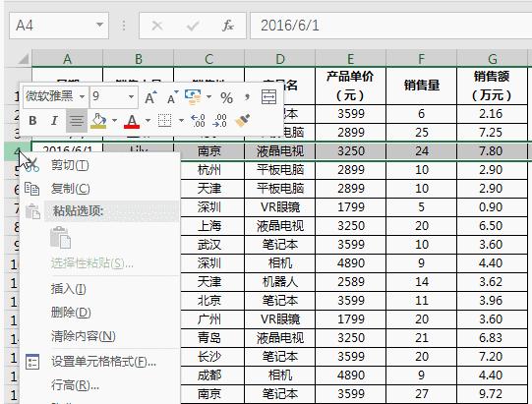532x404 pixels.
Task: Select column C header
Action: (x=209, y=59)
